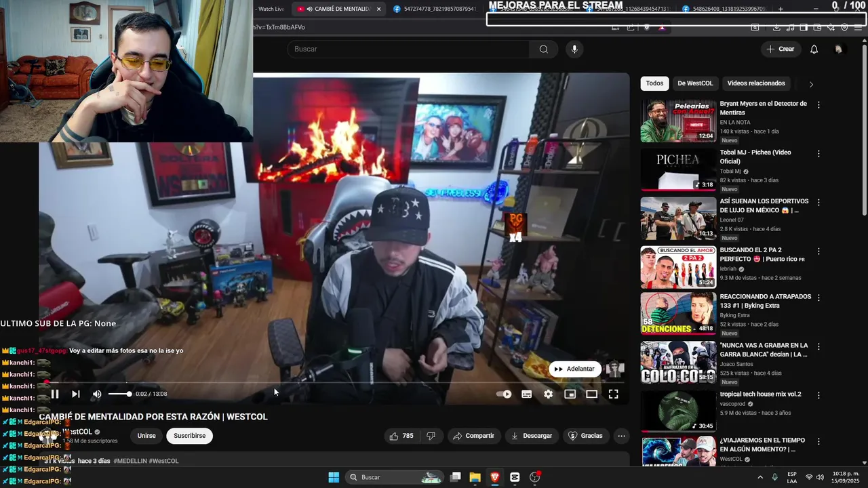Click the #MEDELLIN hashtag link
This screenshot has height=488, width=868.
pyautogui.click(x=130, y=461)
